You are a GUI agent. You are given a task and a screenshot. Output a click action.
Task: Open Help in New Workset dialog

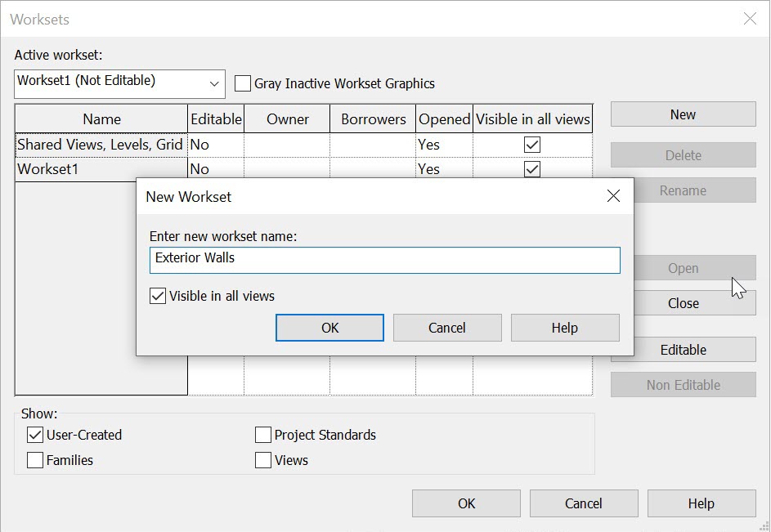[x=564, y=328]
